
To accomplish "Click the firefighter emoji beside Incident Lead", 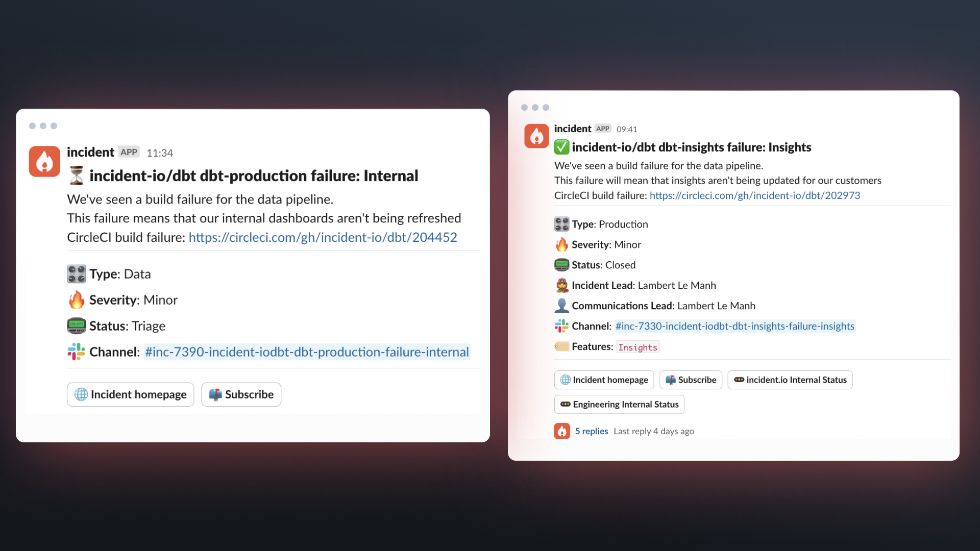I will click(x=561, y=285).
